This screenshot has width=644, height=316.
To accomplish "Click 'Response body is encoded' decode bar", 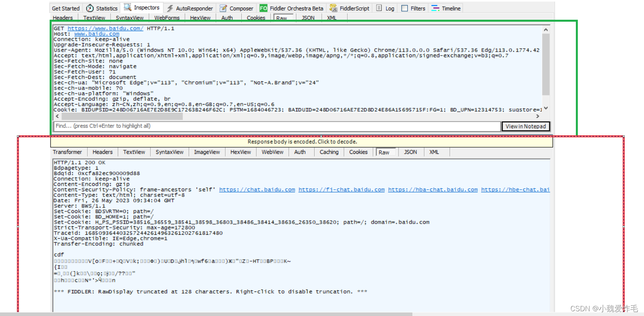I will (302, 142).
